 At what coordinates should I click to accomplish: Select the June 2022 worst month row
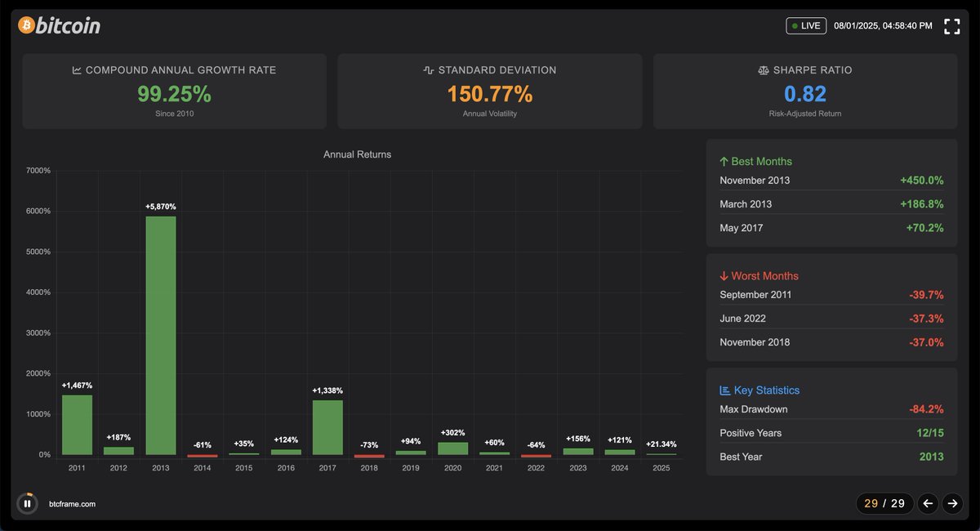tap(831, 318)
